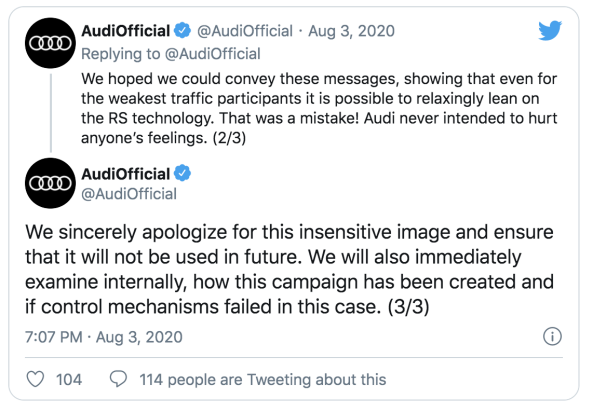The height and width of the screenshot is (412, 593).
Task: Open the tweet info circle icon
Action: 553,336
